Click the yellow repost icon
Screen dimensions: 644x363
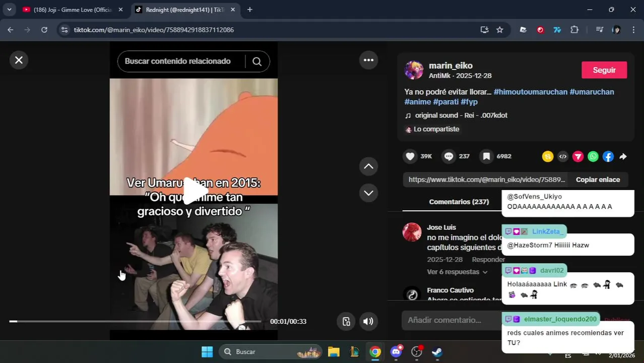click(548, 157)
